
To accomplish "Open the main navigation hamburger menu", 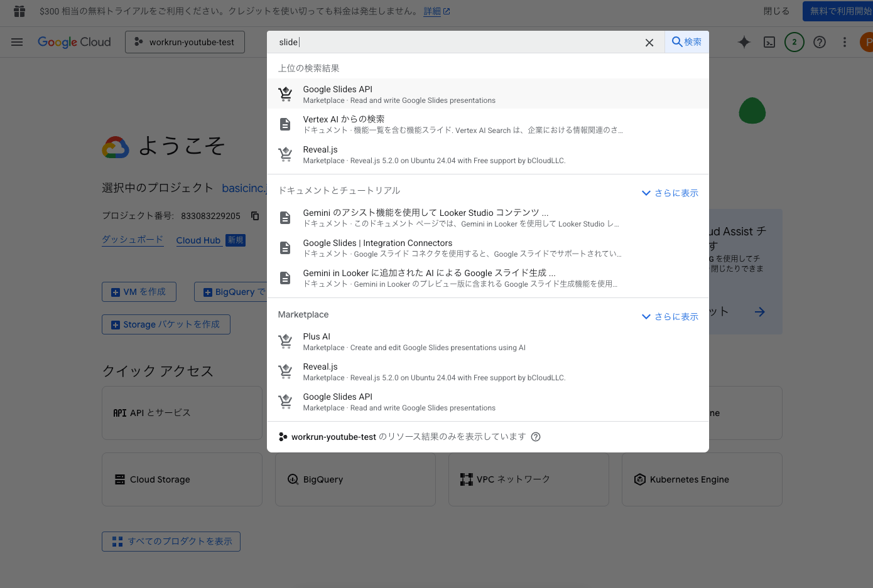I will (x=17, y=42).
